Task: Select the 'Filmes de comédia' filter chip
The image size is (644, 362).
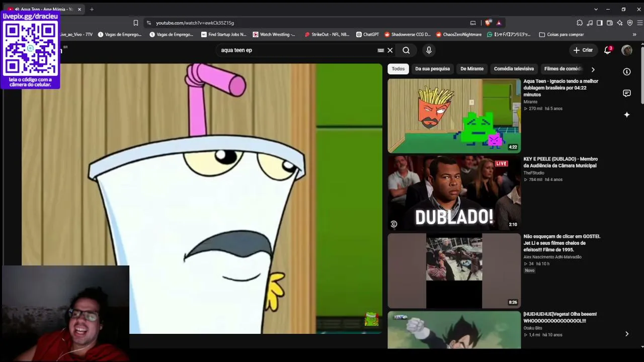Action: tap(562, 69)
